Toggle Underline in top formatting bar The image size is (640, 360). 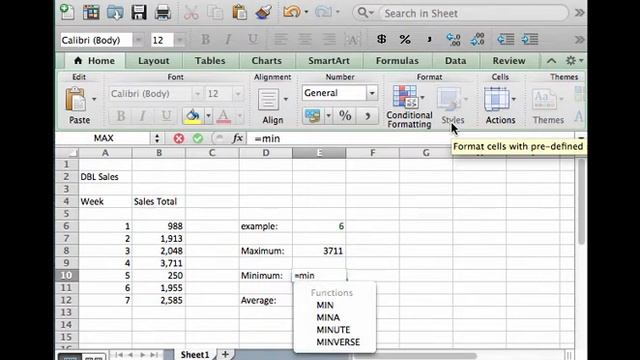point(253,40)
